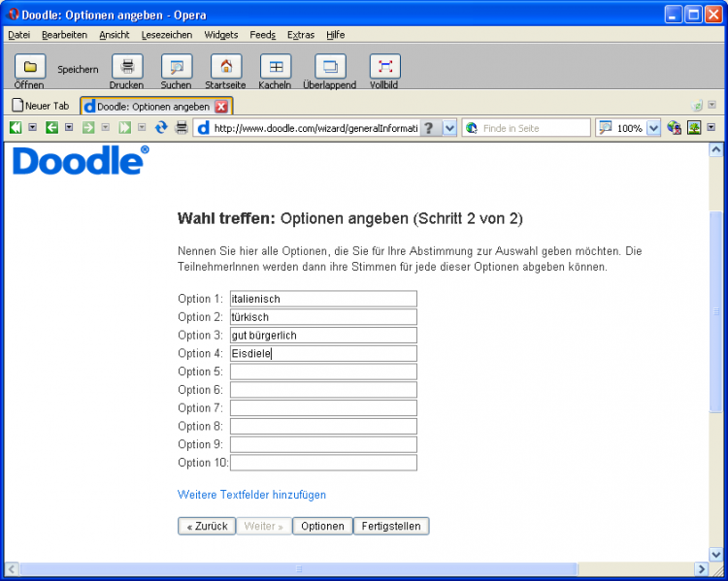The image size is (728, 581).
Task: Focus the empty Option 8 field
Action: (x=323, y=426)
